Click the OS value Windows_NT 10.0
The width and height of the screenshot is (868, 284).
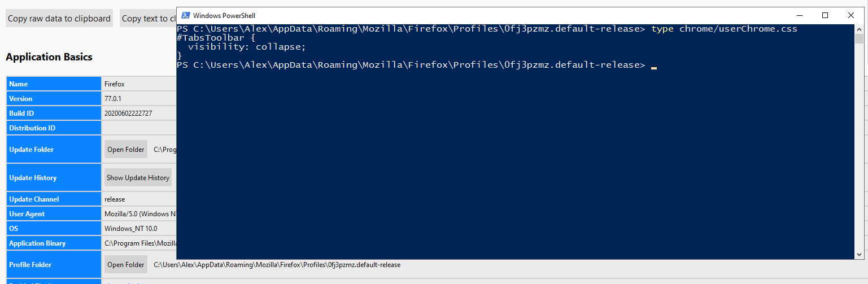point(131,228)
